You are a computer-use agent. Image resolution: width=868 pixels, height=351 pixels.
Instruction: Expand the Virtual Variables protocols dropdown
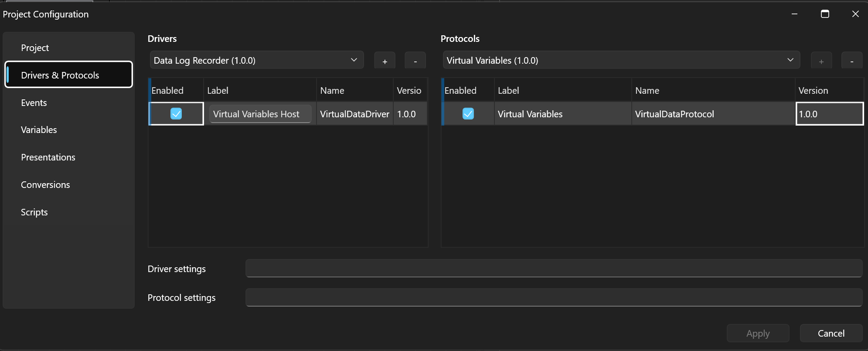pyautogui.click(x=621, y=60)
